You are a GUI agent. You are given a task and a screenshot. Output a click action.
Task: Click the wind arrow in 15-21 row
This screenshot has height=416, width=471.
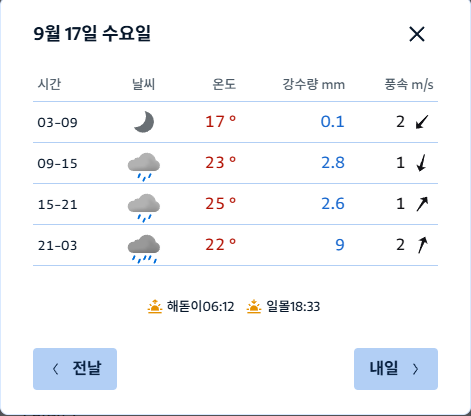click(x=422, y=204)
